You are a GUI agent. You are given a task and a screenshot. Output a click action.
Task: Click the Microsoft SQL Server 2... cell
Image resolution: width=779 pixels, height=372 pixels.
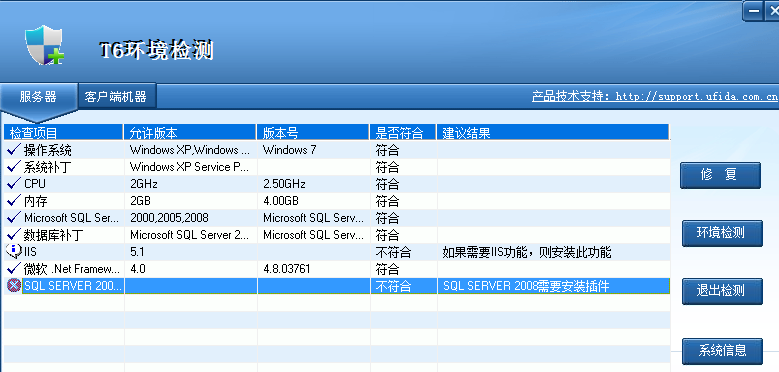pos(189,235)
